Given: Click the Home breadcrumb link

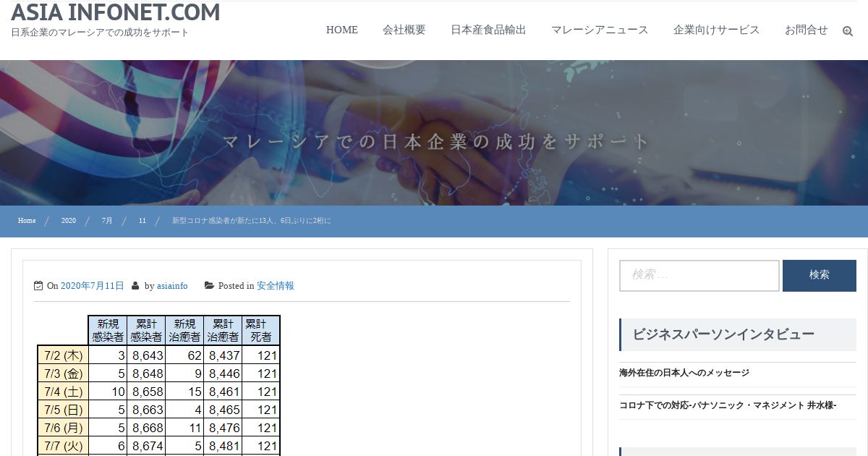Looking at the screenshot, I should coord(27,221).
